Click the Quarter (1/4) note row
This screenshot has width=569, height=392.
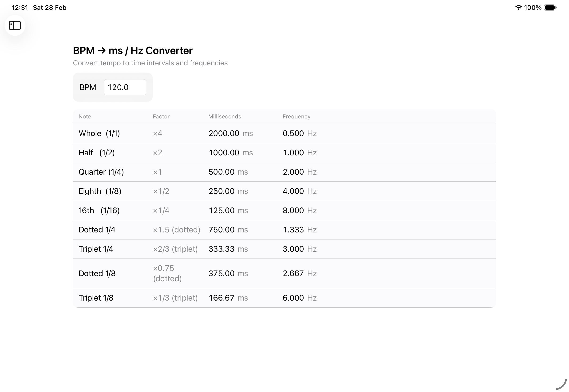pyautogui.click(x=101, y=172)
